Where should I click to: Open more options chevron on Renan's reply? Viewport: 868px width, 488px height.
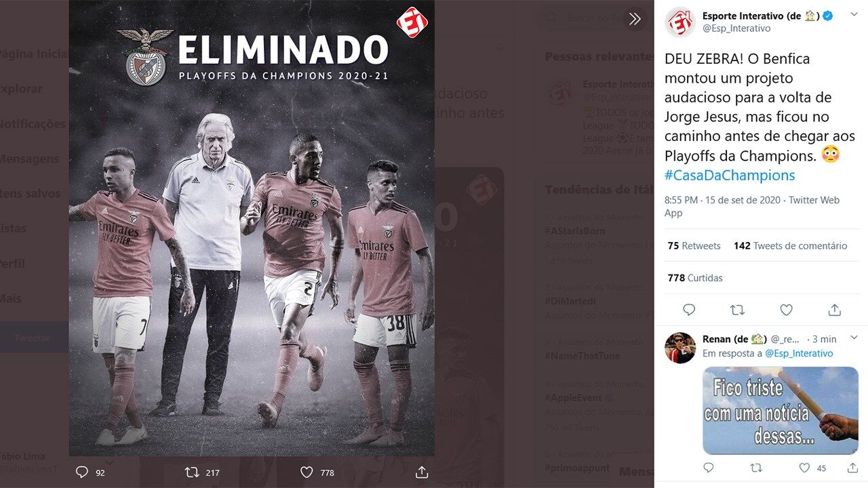[x=854, y=338]
